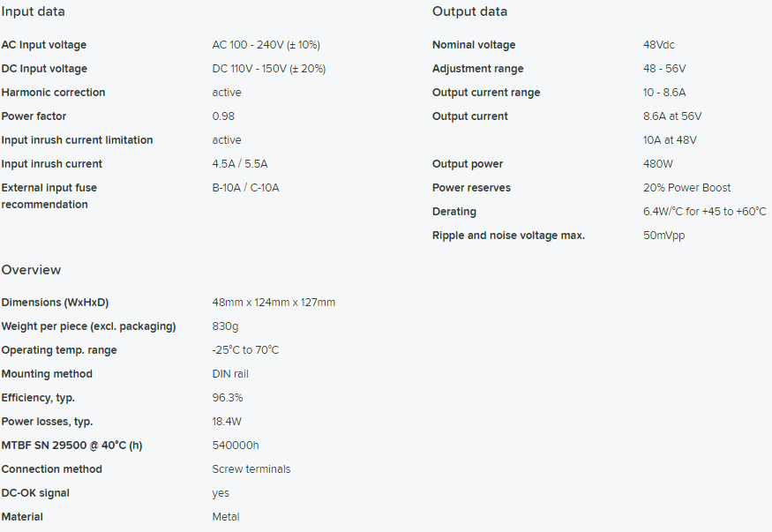The height and width of the screenshot is (532, 772).
Task: Click the Efficiency 96.3% value
Action: [x=228, y=398]
